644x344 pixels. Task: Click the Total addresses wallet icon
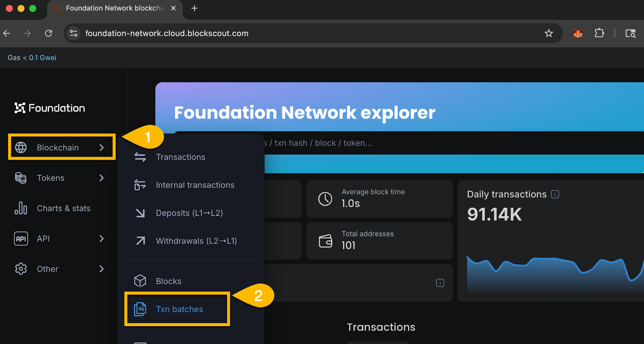(326, 241)
